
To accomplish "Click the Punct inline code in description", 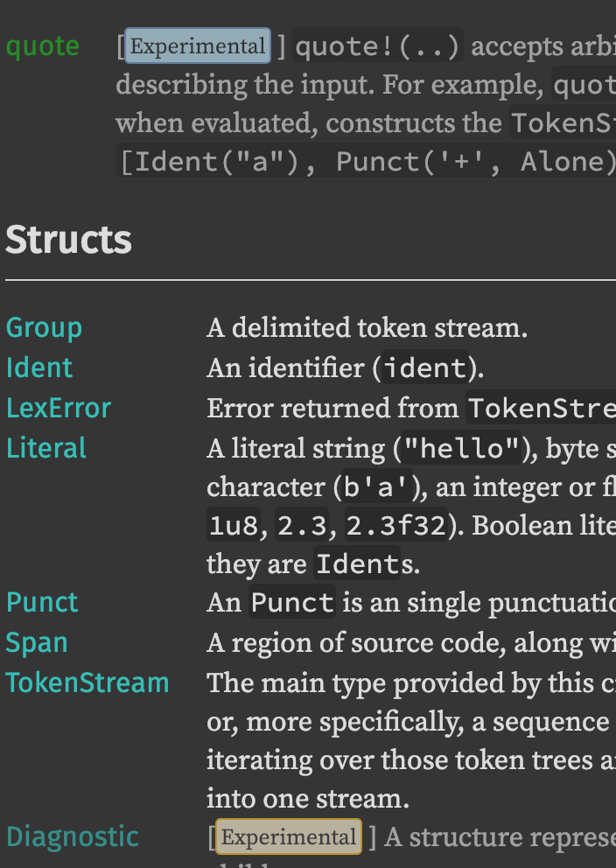I will pos(292,602).
